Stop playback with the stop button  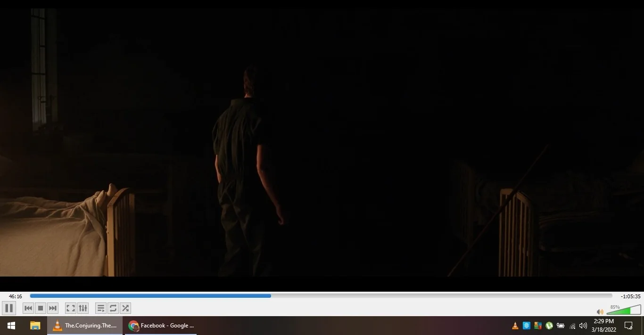[x=41, y=309]
